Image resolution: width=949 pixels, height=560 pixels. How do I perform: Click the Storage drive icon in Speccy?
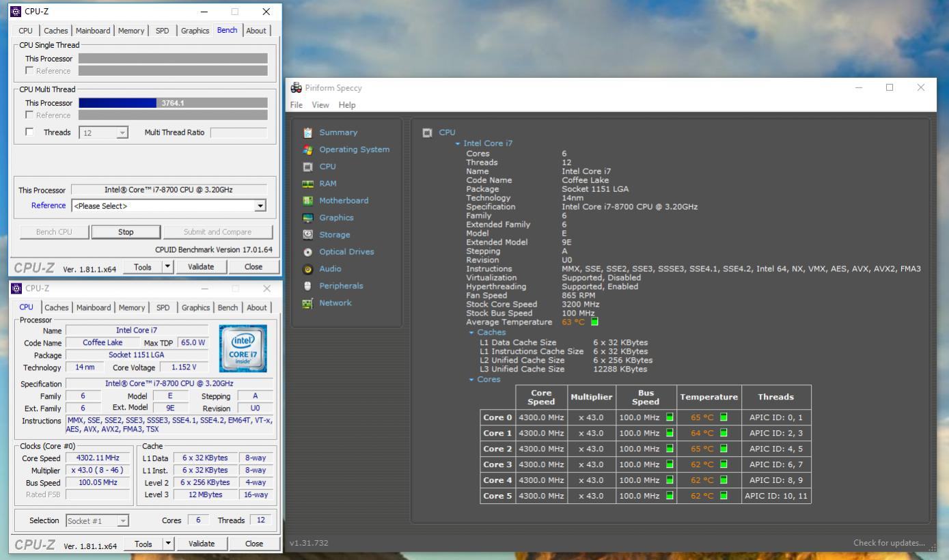pos(307,235)
